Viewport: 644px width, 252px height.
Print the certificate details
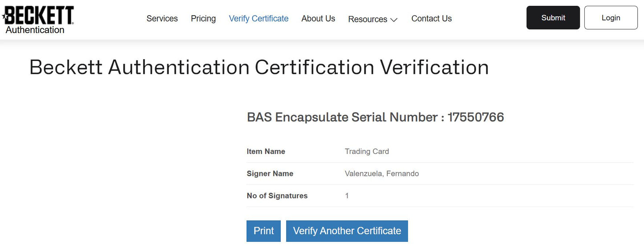point(263,231)
